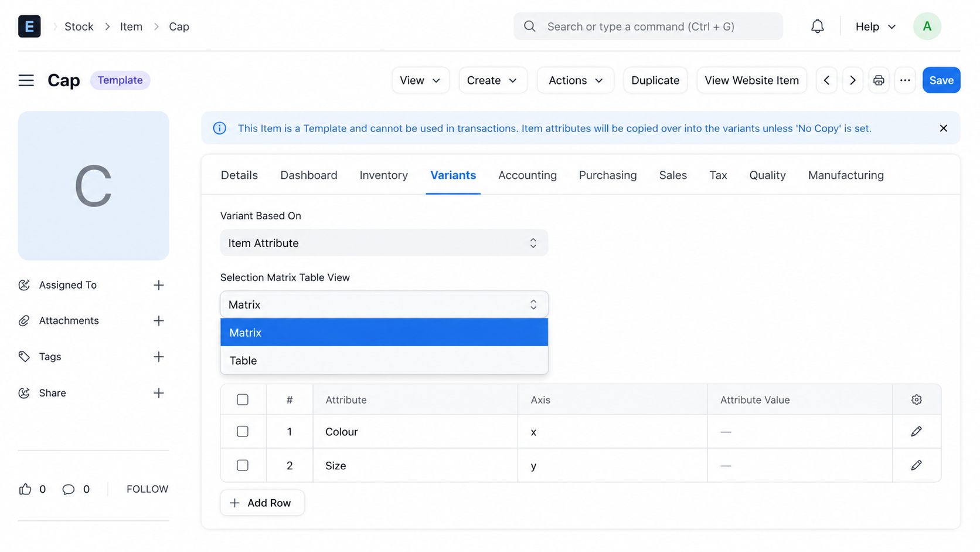Switch to the Tax tab
This screenshot has width=980, height=552.
click(718, 175)
